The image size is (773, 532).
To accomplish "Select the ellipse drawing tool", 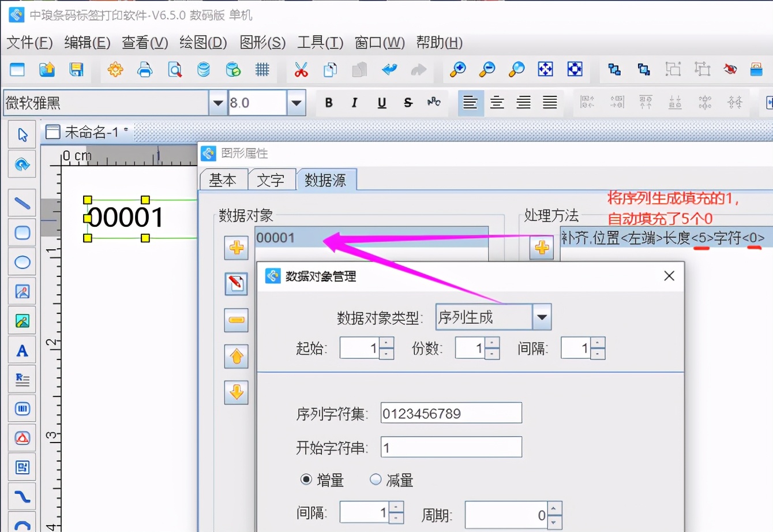I will [x=22, y=263].
